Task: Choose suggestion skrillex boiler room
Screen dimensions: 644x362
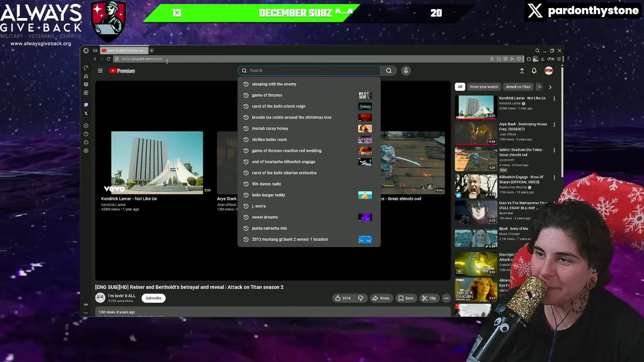Action: [309, 139]
